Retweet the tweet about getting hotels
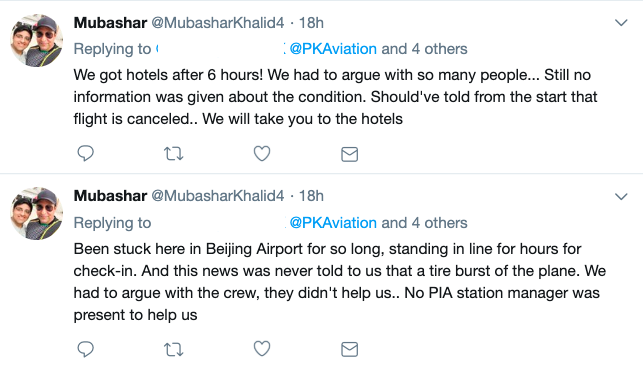This screenshot has width=643, height=368. click(173, 154)
